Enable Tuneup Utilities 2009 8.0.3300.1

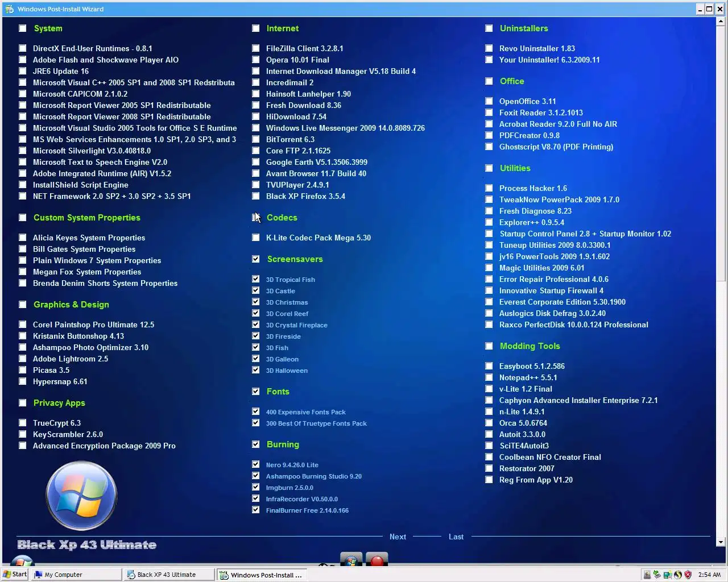point(489,245)
